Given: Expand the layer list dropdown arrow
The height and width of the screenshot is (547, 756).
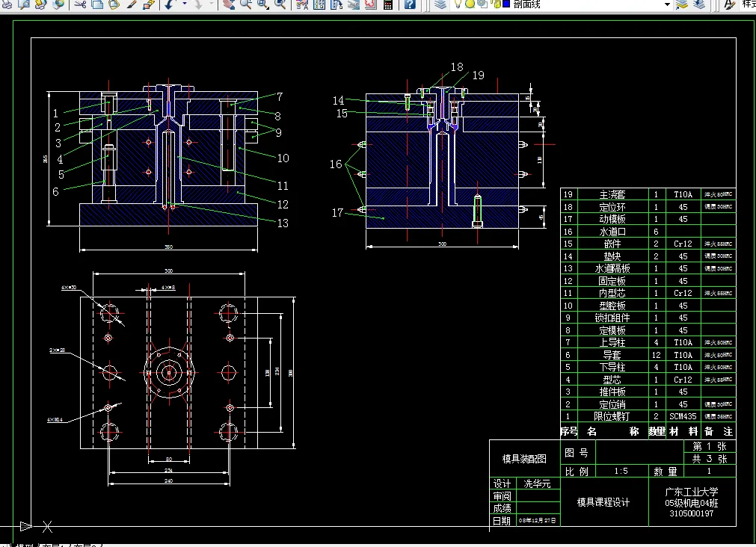Looking at the screenshot, I should [667, 4].
